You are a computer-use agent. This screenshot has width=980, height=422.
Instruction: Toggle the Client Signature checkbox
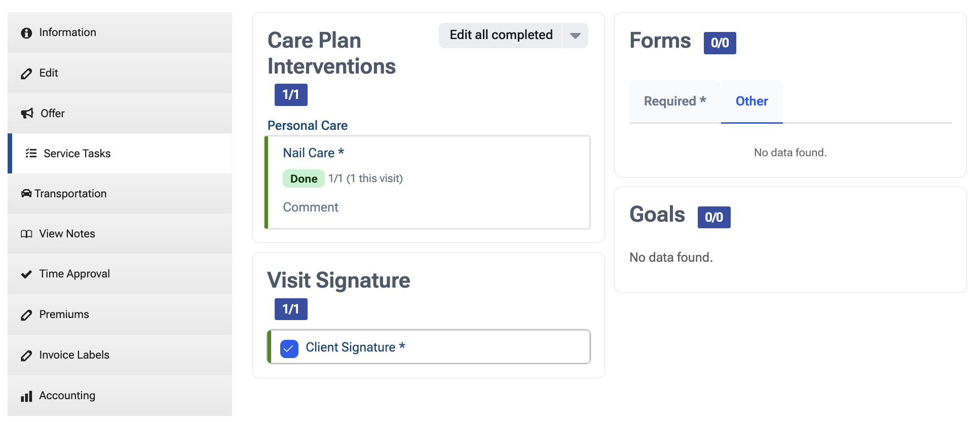point(289,348)
